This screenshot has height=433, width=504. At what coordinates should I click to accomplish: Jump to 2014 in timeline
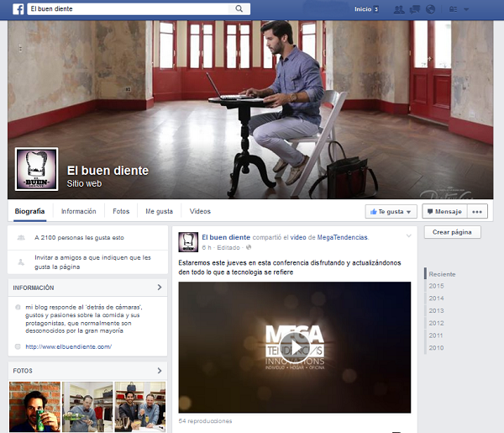coord(436,298)
